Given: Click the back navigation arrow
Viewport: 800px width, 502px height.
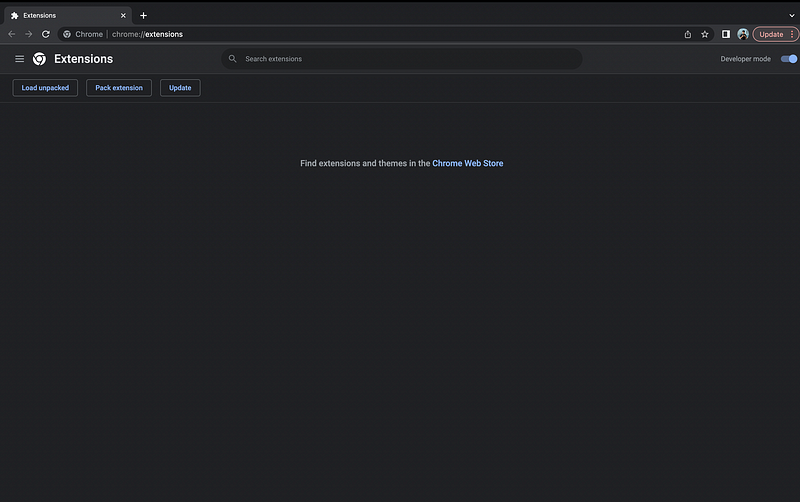Looking at the screenshot, I should point(11,34).
